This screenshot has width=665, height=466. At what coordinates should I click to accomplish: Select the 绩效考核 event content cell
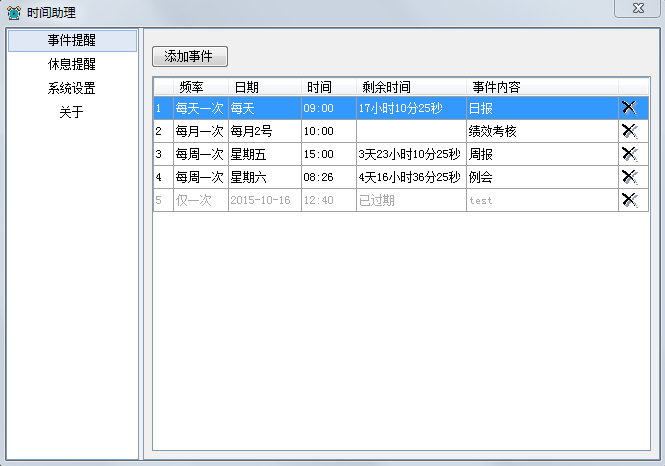coord(542,131)
